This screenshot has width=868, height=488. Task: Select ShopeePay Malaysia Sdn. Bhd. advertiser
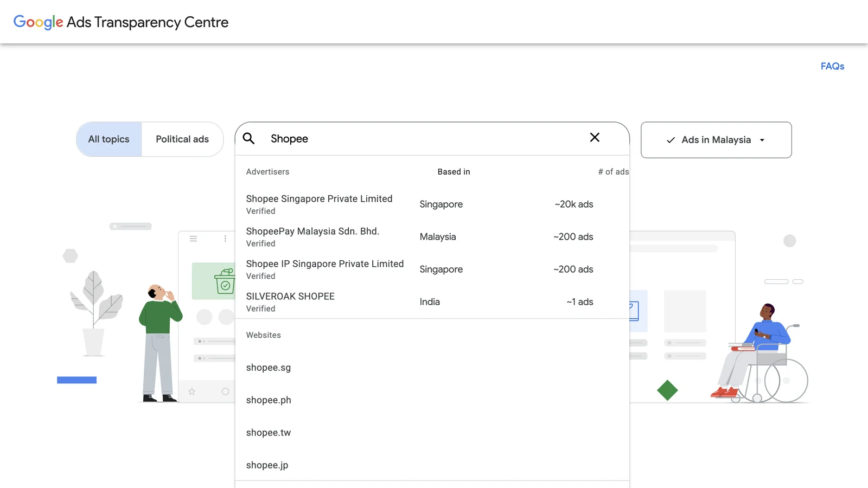coord(432,237)
